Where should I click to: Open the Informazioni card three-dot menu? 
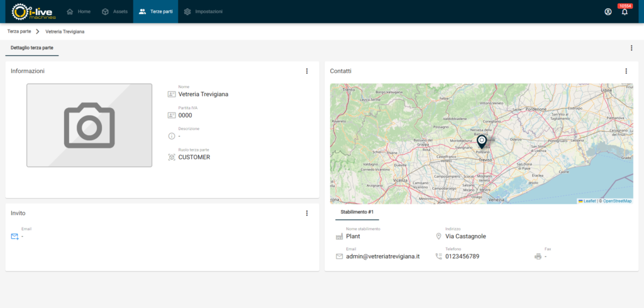tap(307, 71)
